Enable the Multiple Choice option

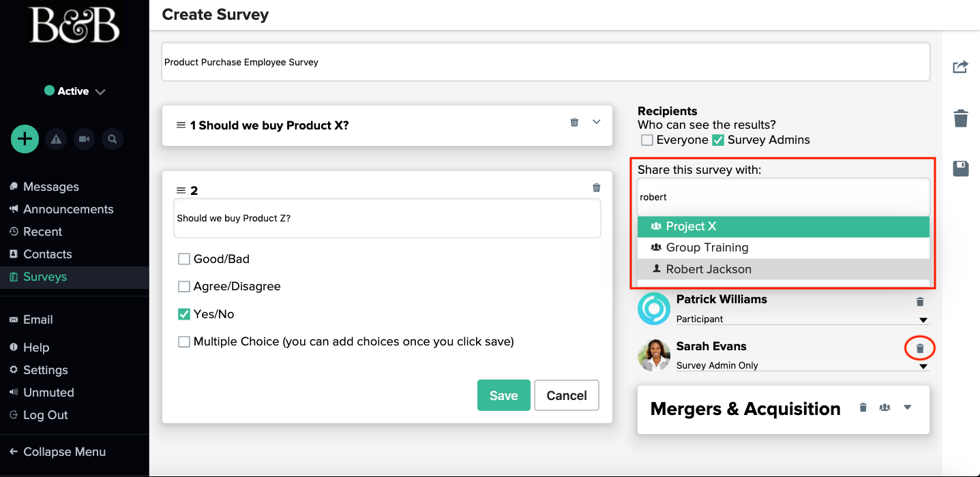click(x=184, y=342)
